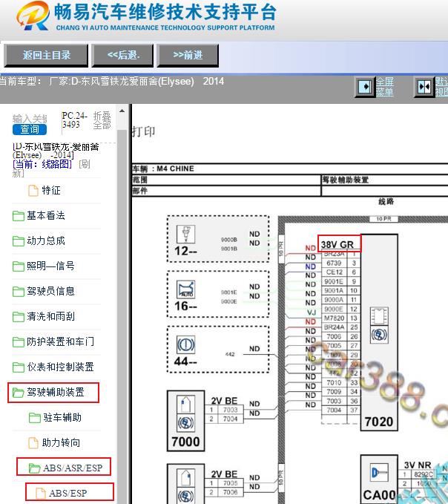Image resolution: width=448 pixels, height=504 pixels.
Task: Click the brake warning icon in block 44--
Action: (x=186, y=345)
